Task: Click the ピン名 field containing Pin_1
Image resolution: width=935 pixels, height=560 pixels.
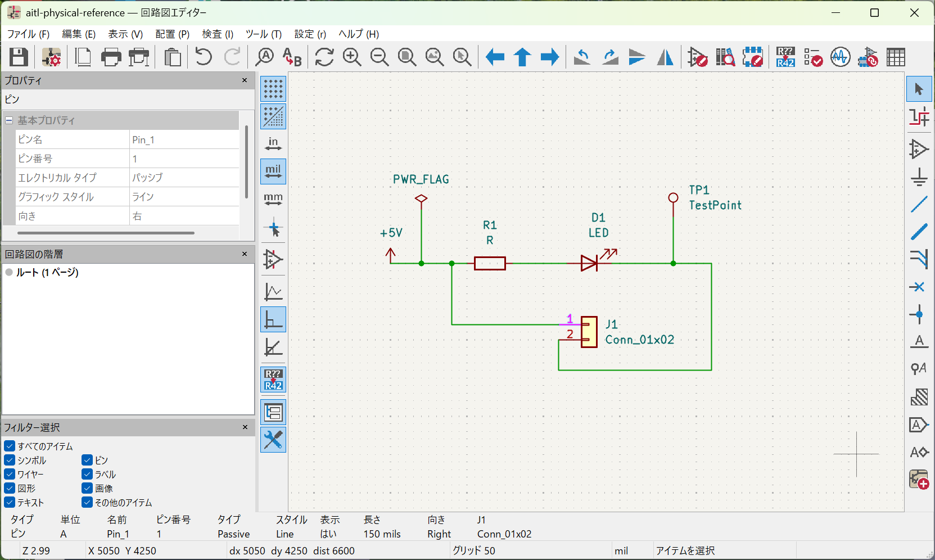Action: [184, 139]
